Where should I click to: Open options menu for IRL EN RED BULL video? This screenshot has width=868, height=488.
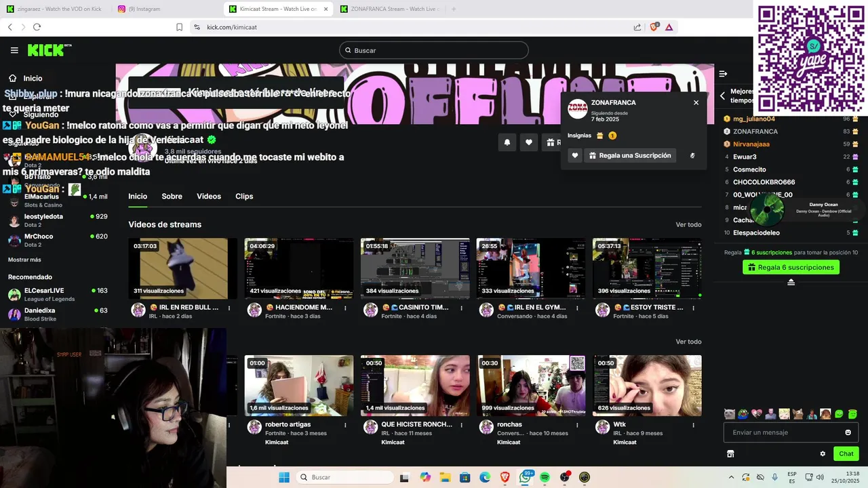[x=229, y=308]
